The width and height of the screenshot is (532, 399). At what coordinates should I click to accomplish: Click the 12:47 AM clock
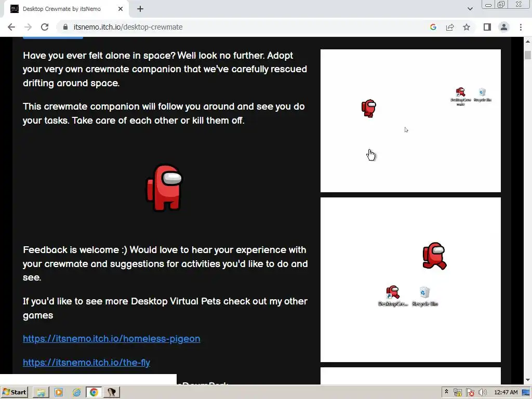[506, 392]
